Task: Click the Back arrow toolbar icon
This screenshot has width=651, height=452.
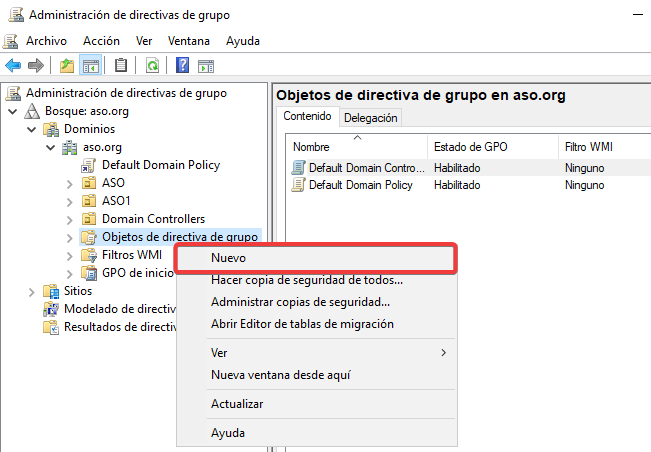Action: coord(13,65)
